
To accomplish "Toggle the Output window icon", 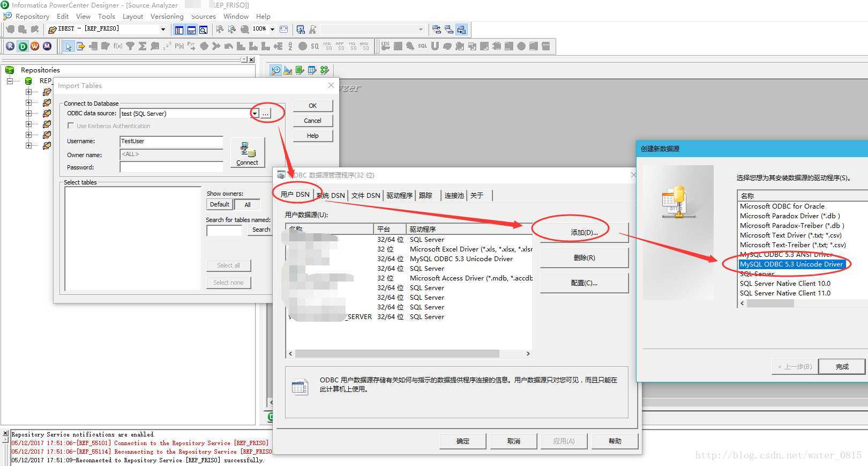I will pyautogui.click(x=191, y=29).
